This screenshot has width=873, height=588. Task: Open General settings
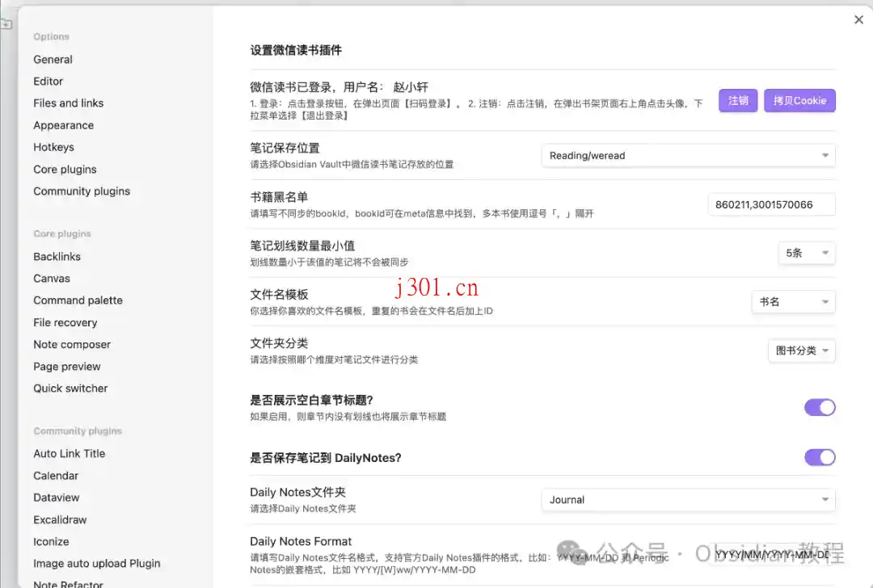point(53,60)
